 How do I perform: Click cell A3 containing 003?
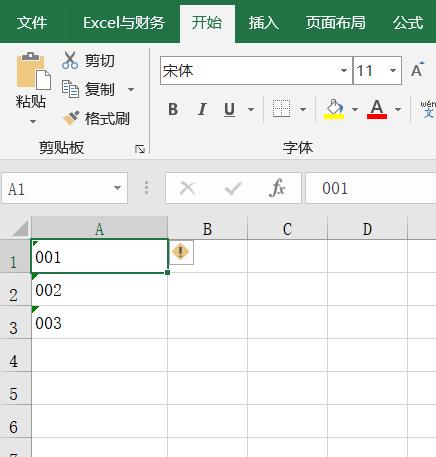[99, 322]
